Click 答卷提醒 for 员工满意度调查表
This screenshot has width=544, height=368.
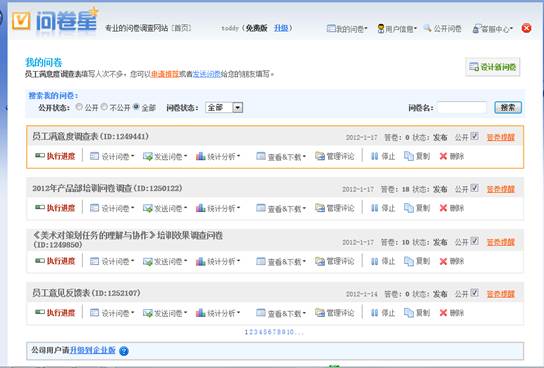click(501, 137)
